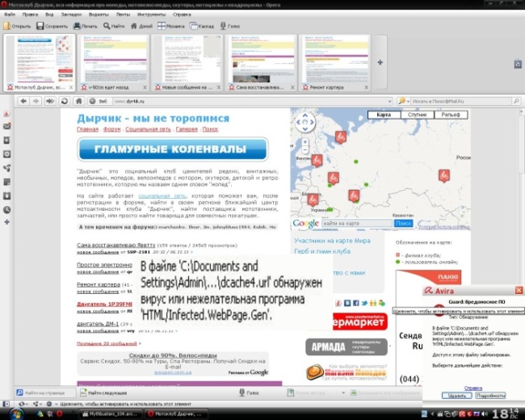Switch to the 'Новые сообщения на' tab
The width and height of the screenshot is (525, 420).
[187, 63]
